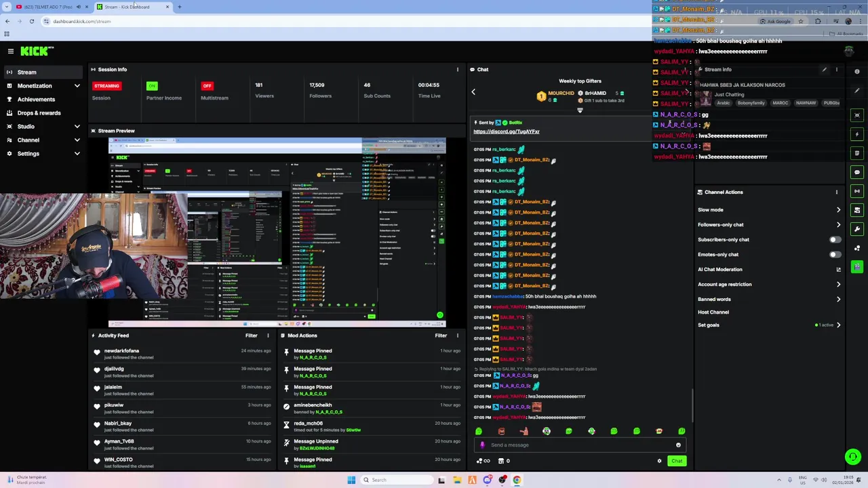Open the discord.gg link in chat
868x488 pixels.
[x=507, y=131]
